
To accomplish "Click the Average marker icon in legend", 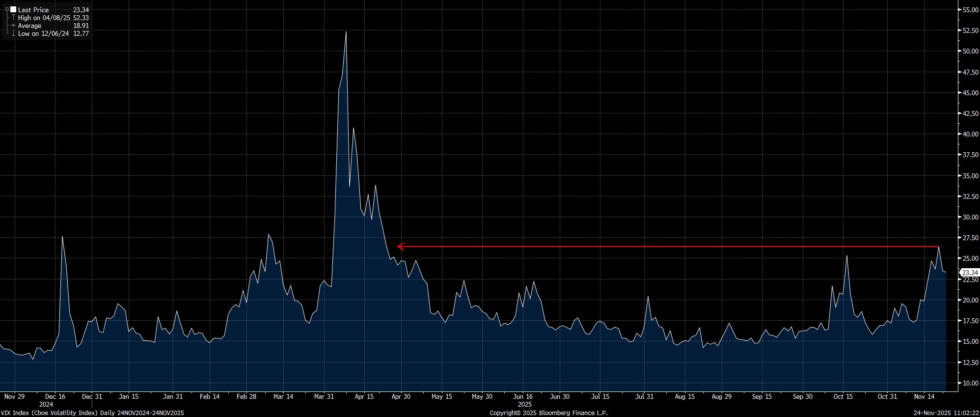I will (13, 26).
